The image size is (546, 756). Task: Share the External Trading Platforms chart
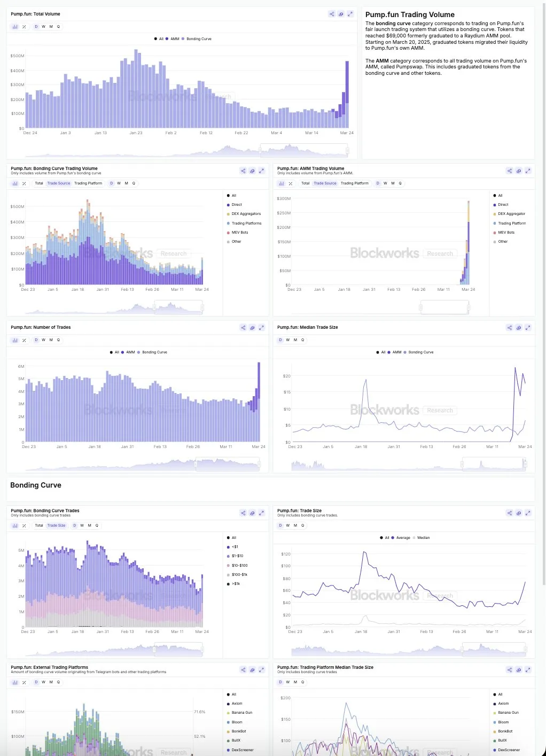[243, 670]
